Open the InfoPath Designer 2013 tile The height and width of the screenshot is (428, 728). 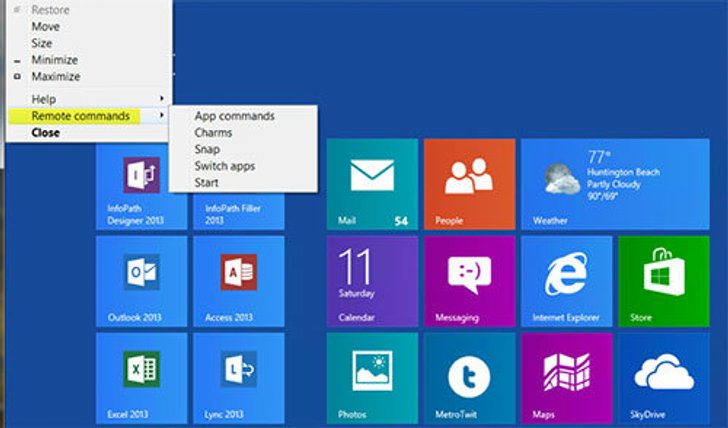tap(142, 187)
